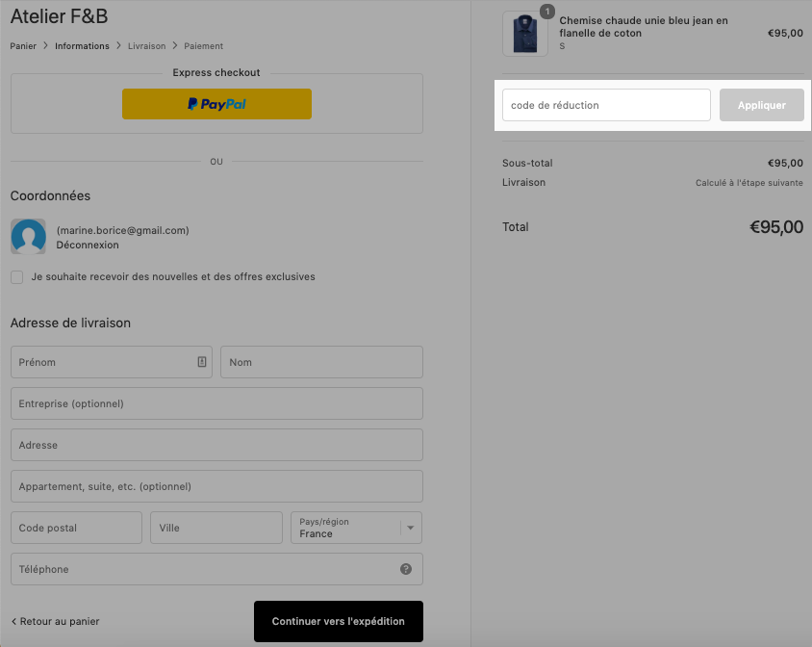This screenshot has height=647, width=812.
Task: Click the Appliquer discount button
Action: 762,105
